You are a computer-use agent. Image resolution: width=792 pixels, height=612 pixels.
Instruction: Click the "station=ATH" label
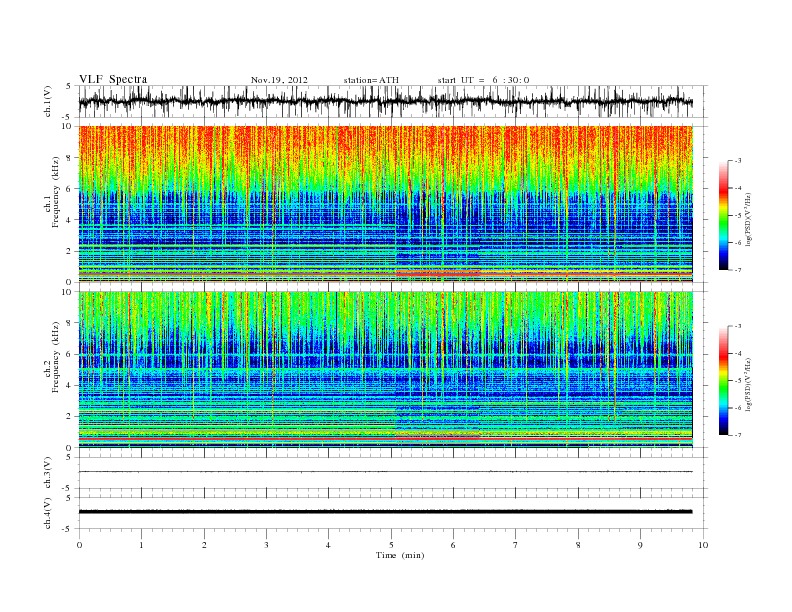[371, 80]
